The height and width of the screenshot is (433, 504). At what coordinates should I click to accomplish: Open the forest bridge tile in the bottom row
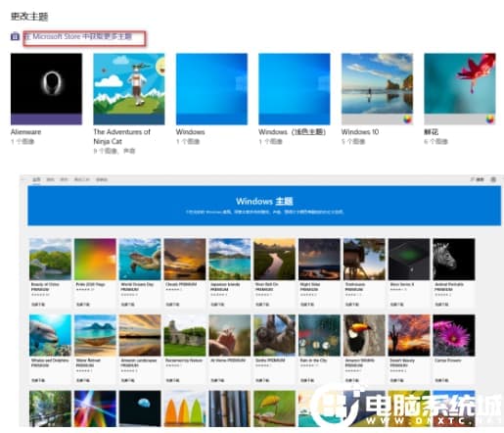(50, 409)
